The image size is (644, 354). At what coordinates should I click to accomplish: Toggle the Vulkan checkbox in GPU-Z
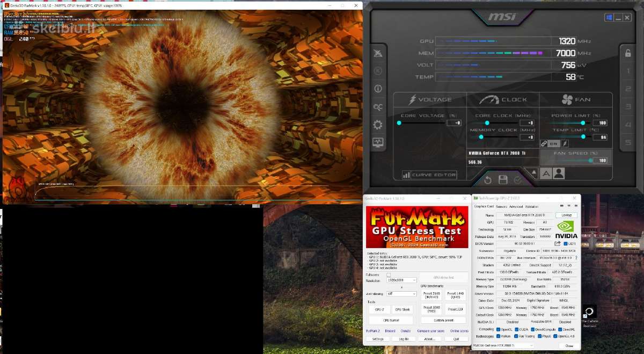[498, 336]
